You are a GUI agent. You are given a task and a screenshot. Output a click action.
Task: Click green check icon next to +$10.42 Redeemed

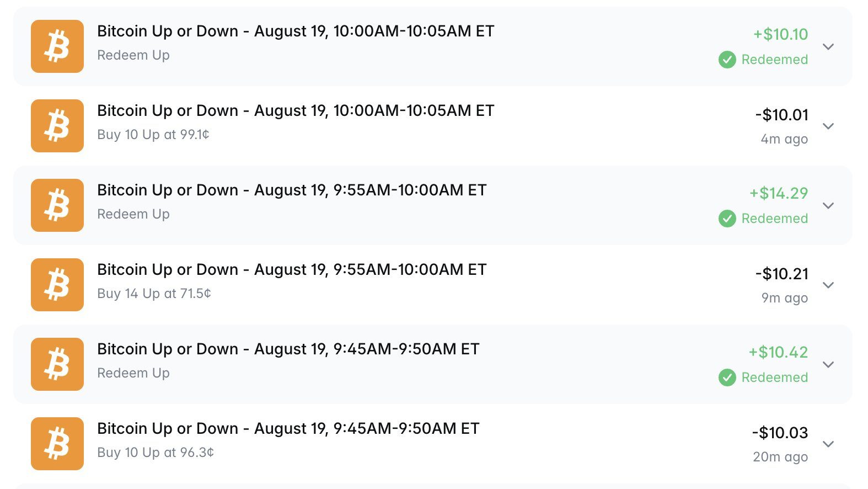tap(727, 378)
